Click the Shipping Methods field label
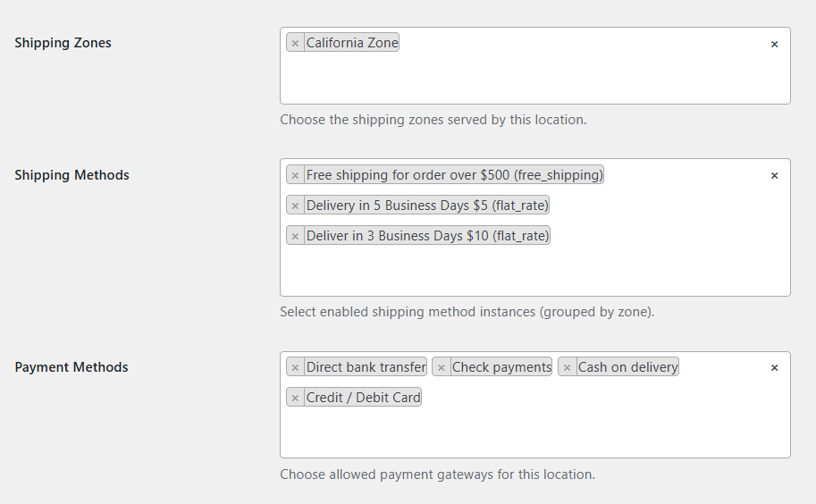This screenshot has width=816, height=504. 72,175
